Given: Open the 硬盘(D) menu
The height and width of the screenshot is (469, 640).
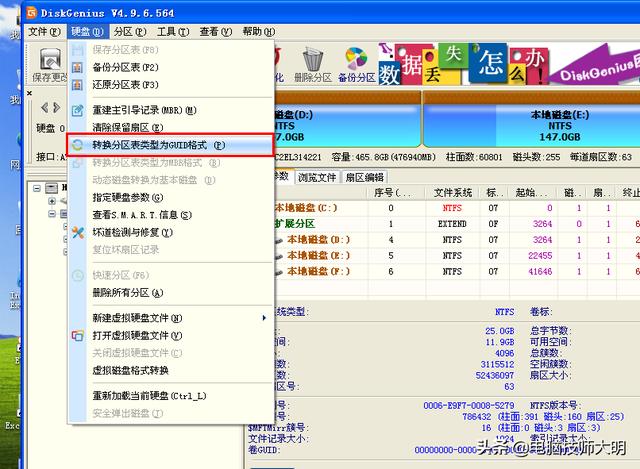Looking at the screenshot, I should tap(87, 31).
